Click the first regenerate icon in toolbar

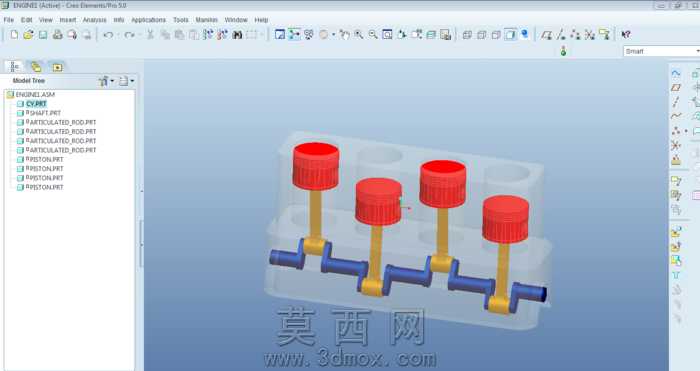coord(208,34)
